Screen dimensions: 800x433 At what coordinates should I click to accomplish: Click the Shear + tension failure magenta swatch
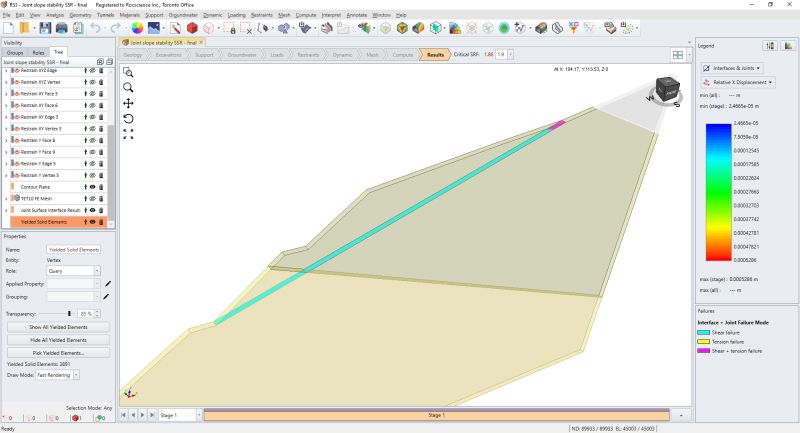coord(704,351)
